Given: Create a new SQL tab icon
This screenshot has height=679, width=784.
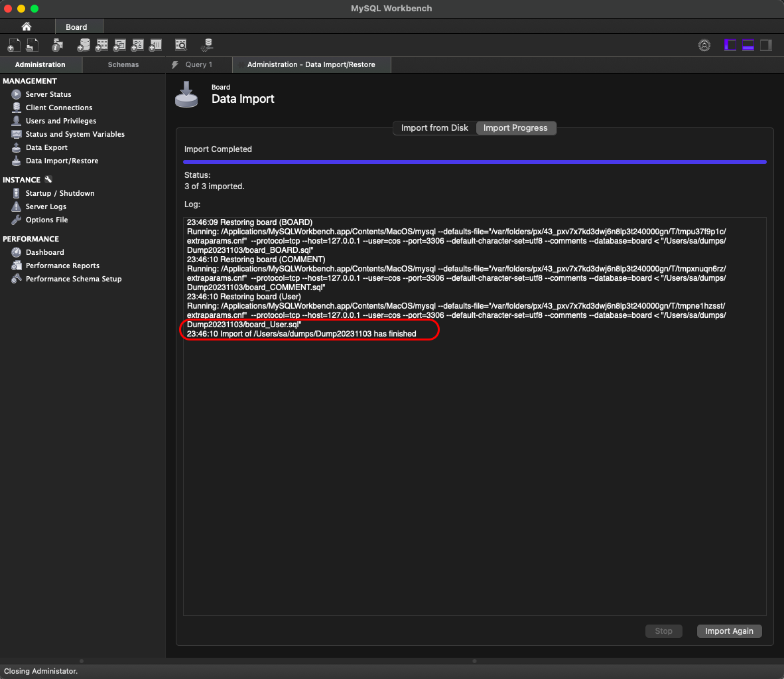Looking at the screenshot, I should tap(14, 45).
